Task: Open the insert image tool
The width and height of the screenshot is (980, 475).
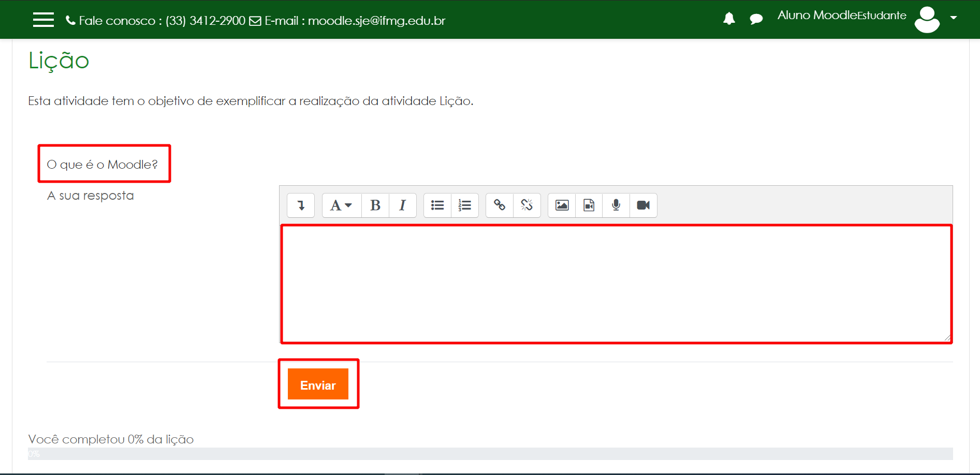Action: pos(561,205)
